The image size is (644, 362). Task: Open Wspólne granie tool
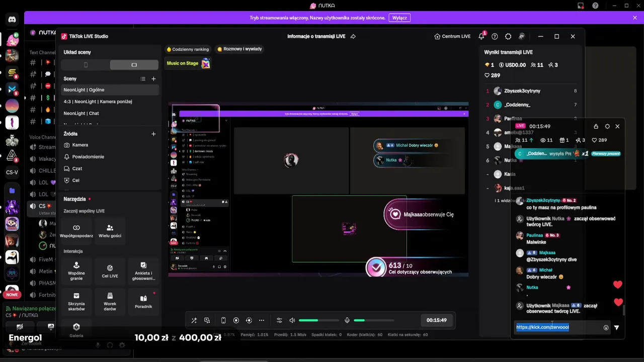(76, 271)
